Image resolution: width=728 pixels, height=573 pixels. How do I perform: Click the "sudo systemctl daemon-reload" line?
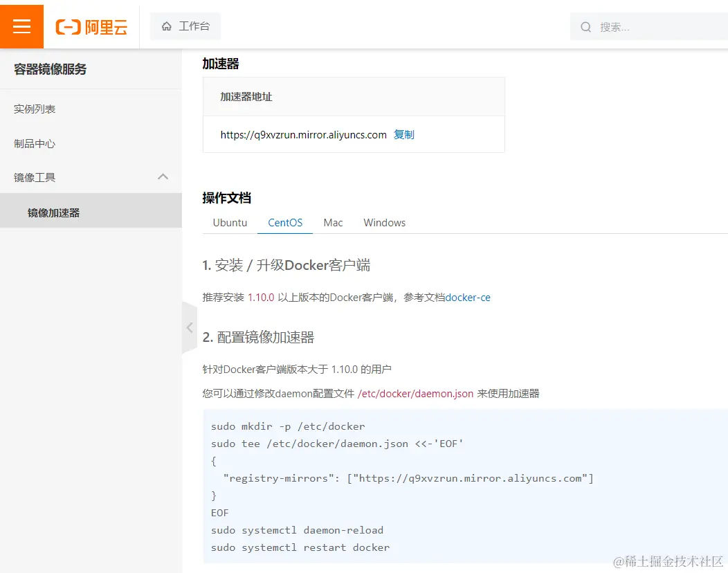point(297,530)
